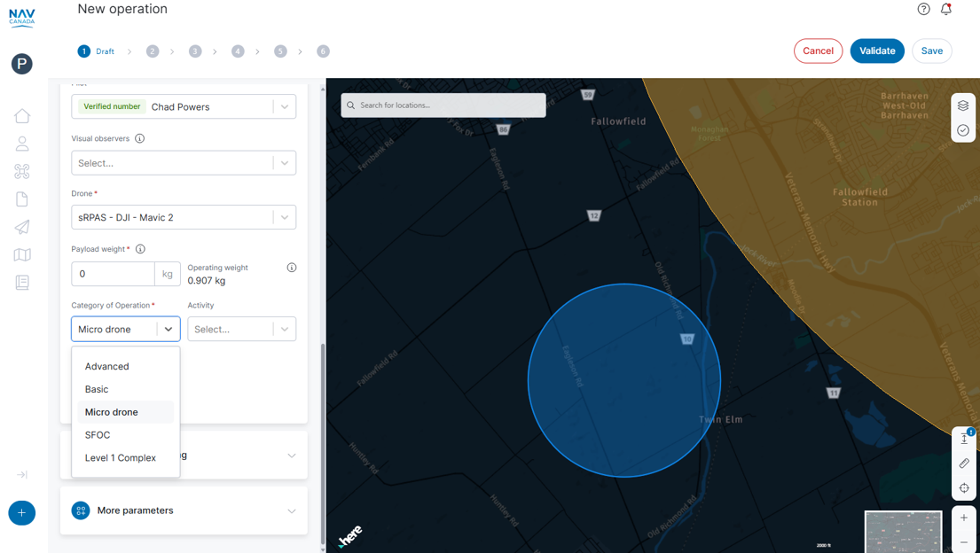Select Advanced from the category list

(107, 366)
